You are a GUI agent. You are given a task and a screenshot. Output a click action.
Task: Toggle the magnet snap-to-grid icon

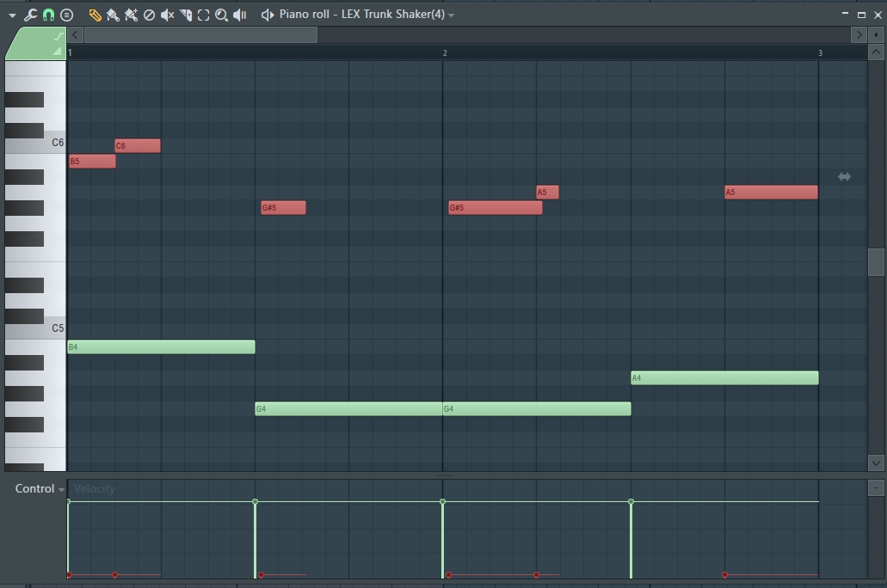click(49, 15)
